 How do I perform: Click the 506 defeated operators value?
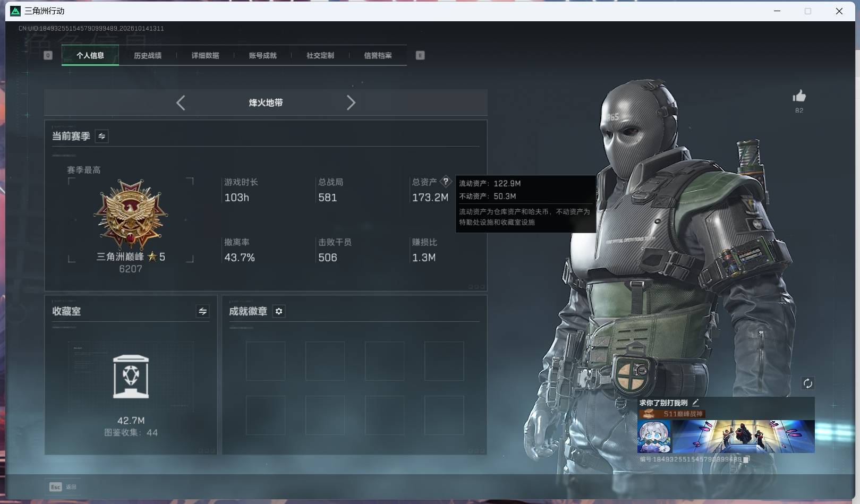pyautogui.click(x=328, y=258)
